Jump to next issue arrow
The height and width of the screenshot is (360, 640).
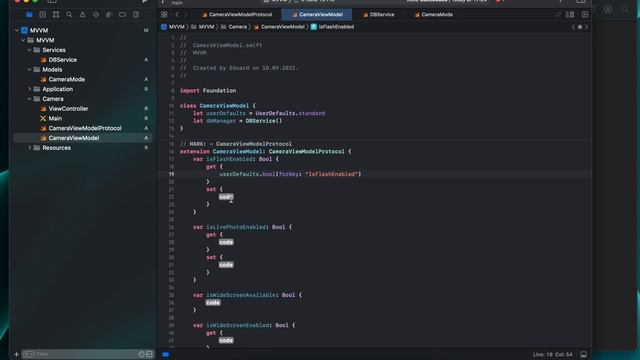[x=587, y=27]
